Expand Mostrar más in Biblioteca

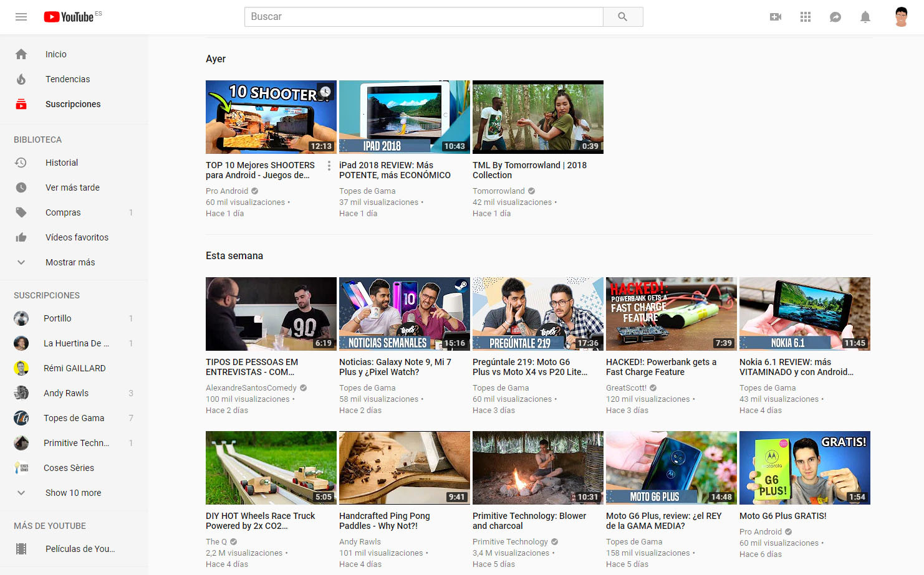pos(70,262)
